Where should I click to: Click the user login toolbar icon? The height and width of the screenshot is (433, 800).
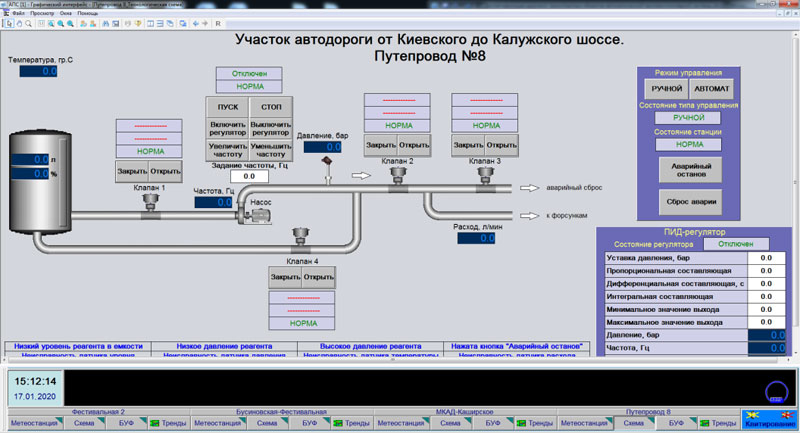pos(83,23)
